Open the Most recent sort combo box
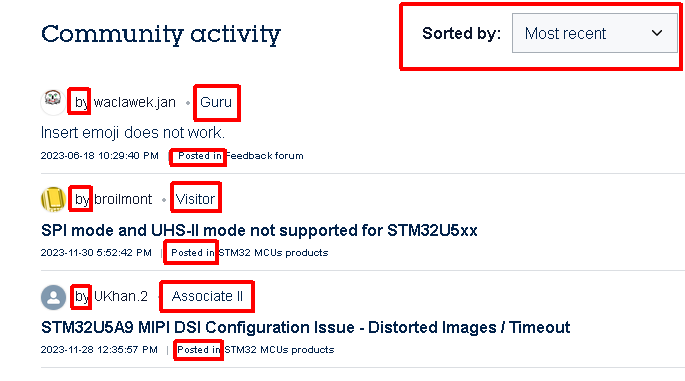The height and width of the screenshot is (381, 685). (595, 33)
